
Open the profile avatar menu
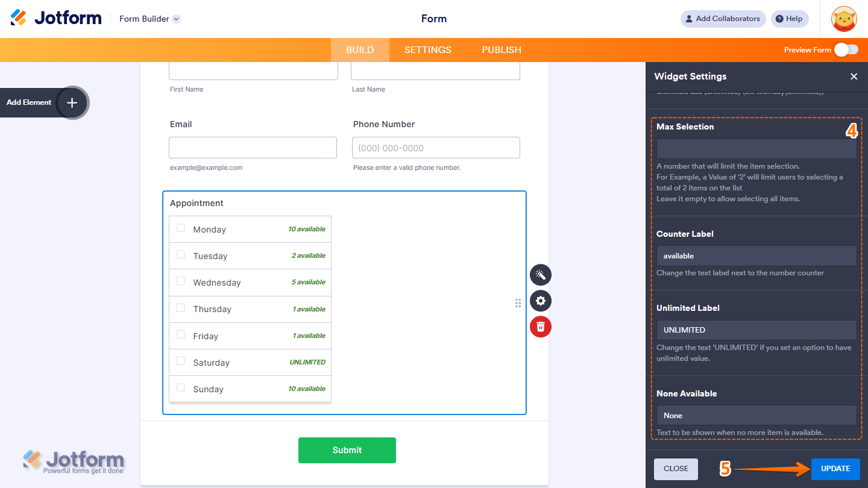[x=843, y=19]
